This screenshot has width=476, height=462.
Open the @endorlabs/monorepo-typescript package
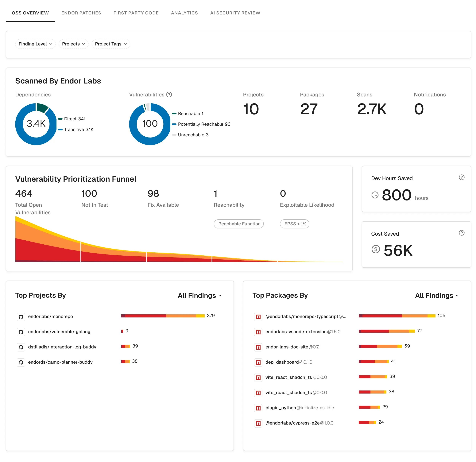pyautogui.click(x=306, y=316)
